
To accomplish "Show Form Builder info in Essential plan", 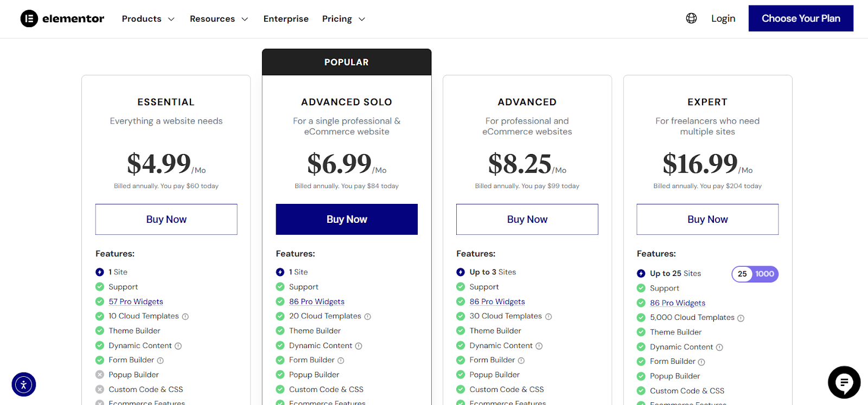I will click(x=160, y=361).
